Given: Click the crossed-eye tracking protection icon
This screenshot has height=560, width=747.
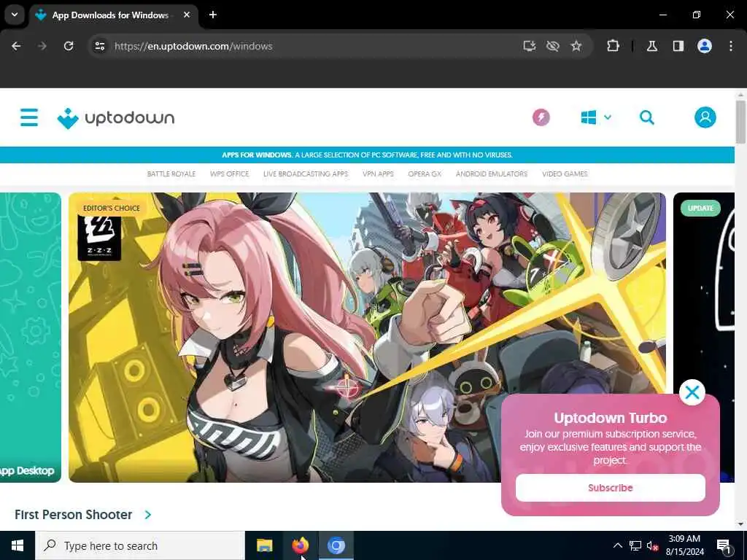Looking at the screenshot, I should coord(553,46).
